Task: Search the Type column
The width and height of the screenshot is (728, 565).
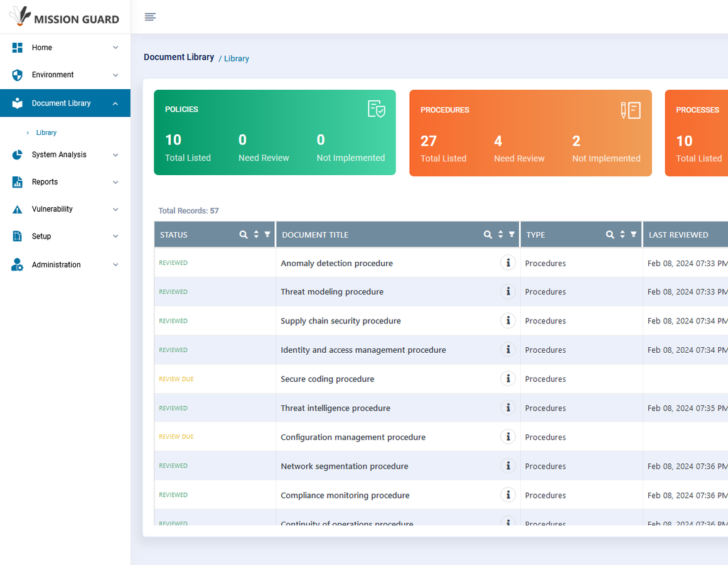Action: coord(610,234)
